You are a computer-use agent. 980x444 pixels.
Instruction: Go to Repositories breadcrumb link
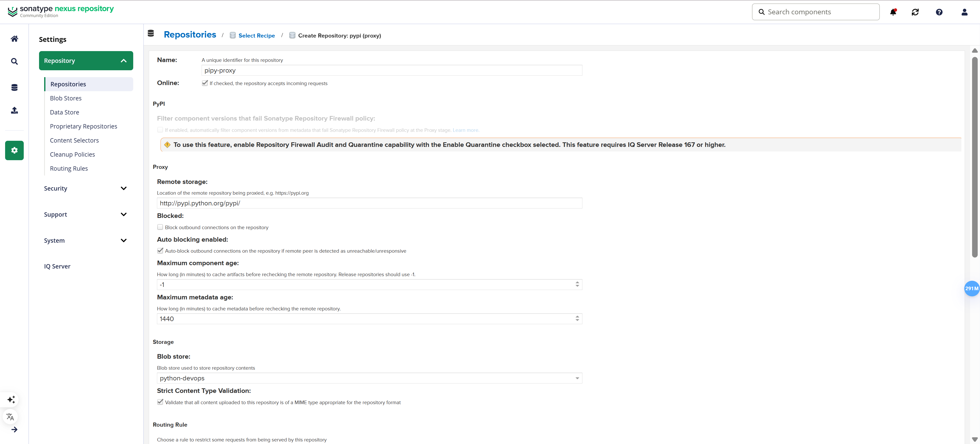click(x=190, y=35)
